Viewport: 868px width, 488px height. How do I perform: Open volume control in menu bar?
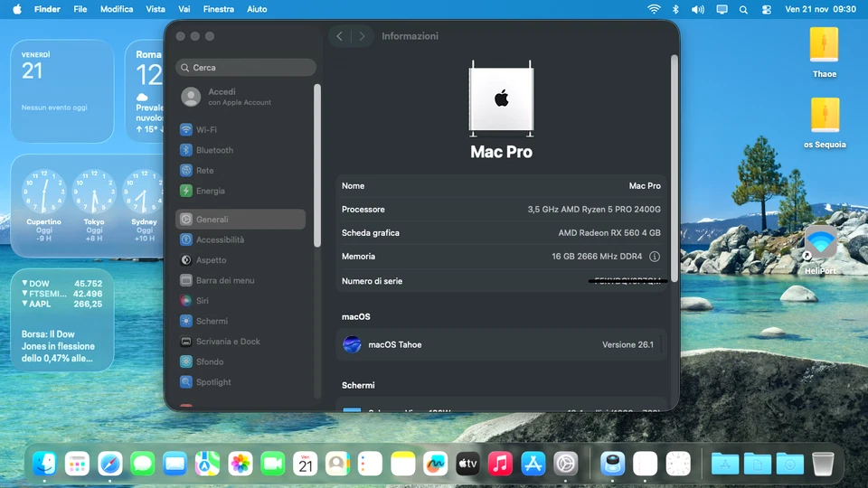[697, 9]
